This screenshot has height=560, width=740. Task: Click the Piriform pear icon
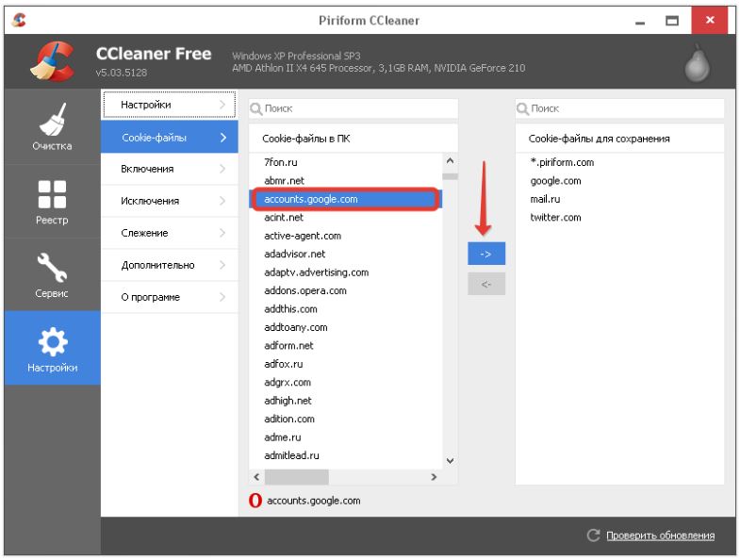tap(697, 63)
